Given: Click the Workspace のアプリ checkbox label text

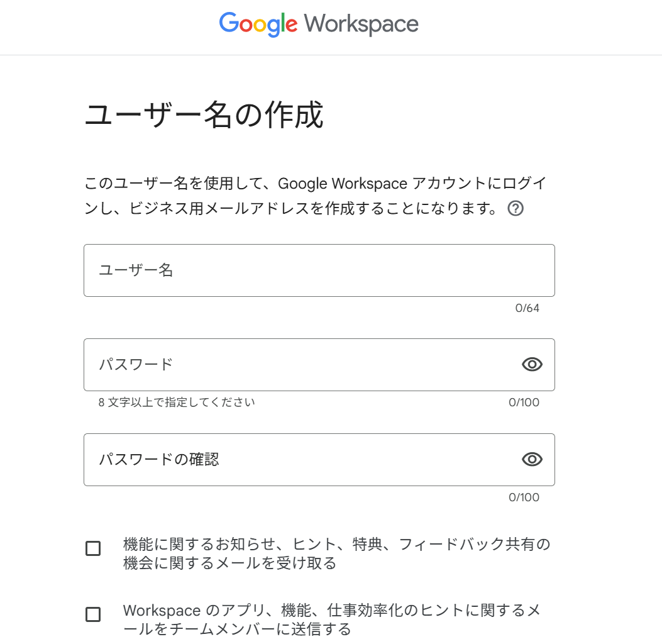Looking at the screenshot, I should click(x=332, y=619).
